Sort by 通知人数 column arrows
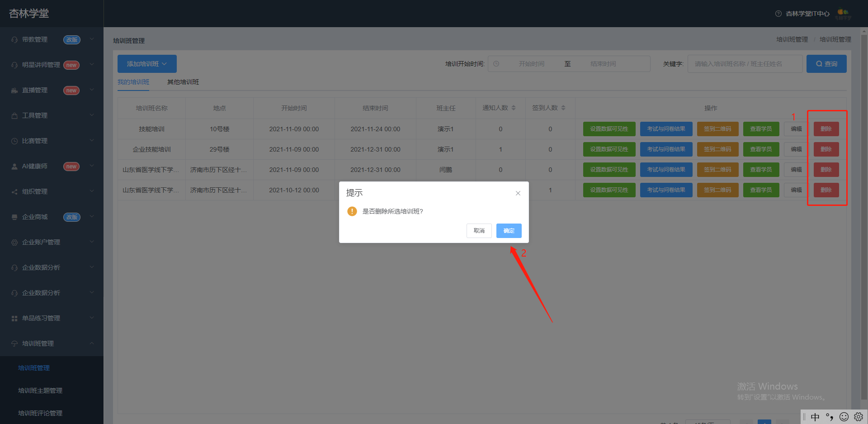Screen dimensions: 868x424 point(514,108)
